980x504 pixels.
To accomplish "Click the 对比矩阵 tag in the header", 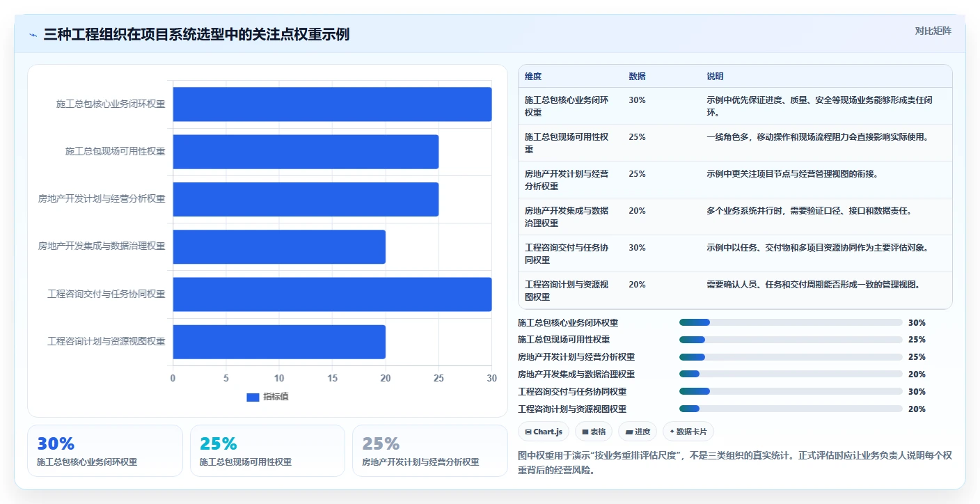I will tap(933, 31).
